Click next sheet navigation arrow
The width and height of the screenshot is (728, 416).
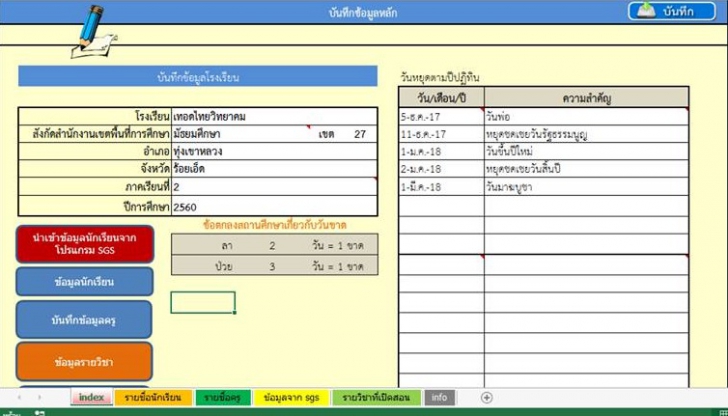(x=39, y=397)
